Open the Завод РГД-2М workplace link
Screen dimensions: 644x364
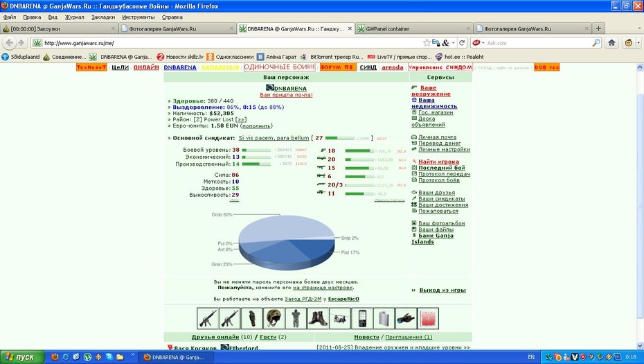[x=303, y=299]
